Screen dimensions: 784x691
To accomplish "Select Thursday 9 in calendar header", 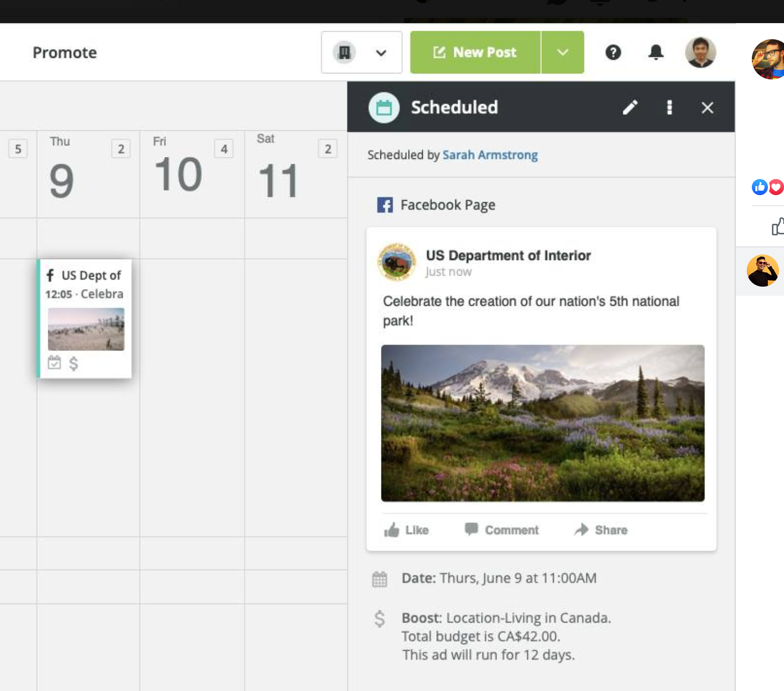I will [x=61, y=181].
